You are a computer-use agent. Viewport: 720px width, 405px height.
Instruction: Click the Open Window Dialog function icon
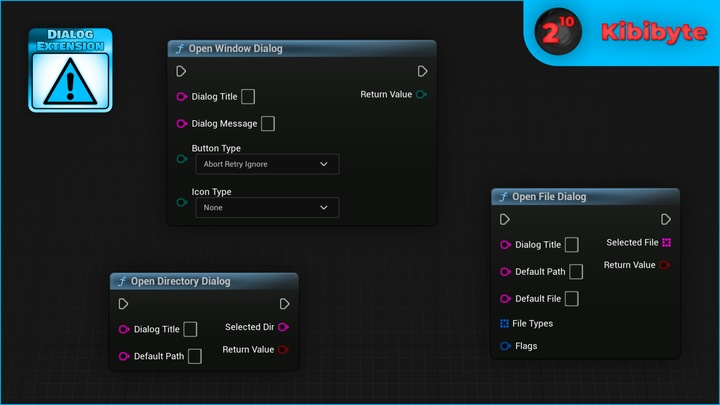[x=180, y=49]
